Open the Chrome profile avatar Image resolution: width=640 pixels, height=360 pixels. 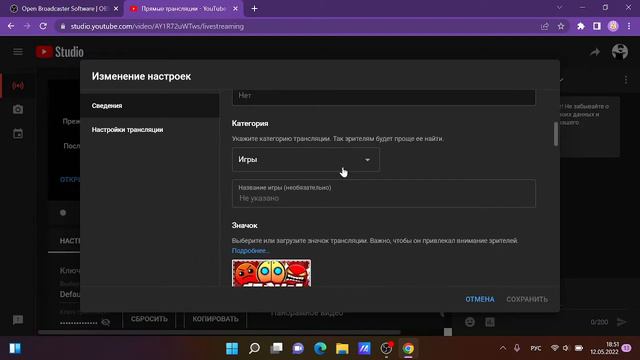click(x=613, y=26)
